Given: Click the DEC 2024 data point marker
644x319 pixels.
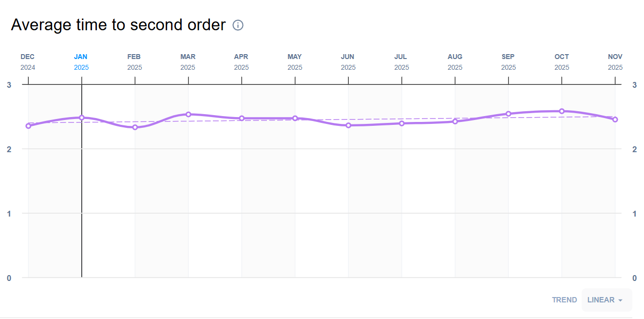Looking at the screenshot, I should click(x=28, y=126).
